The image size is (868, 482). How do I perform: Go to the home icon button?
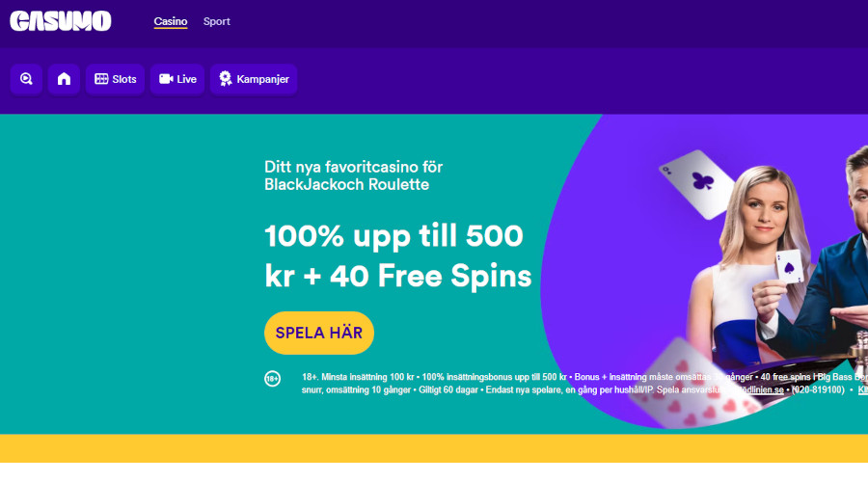pos(65,79)
